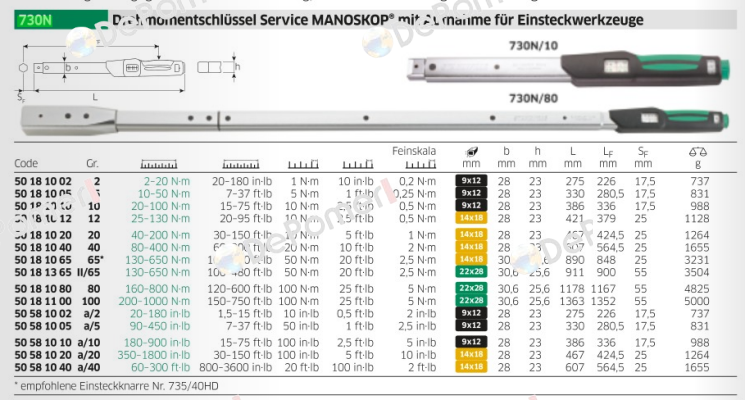Click the green 22x28 badge in row 50 18 13 65
The image size is (745, 400).
[x=471, y=272]
